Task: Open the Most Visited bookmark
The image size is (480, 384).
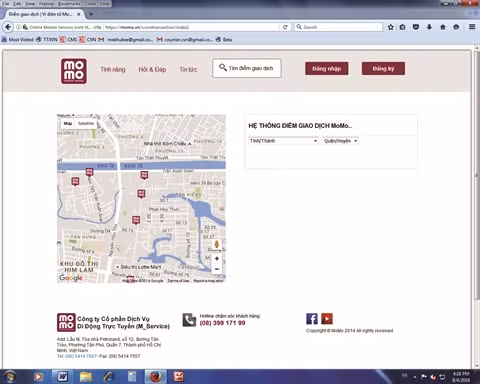Action: 18,40
